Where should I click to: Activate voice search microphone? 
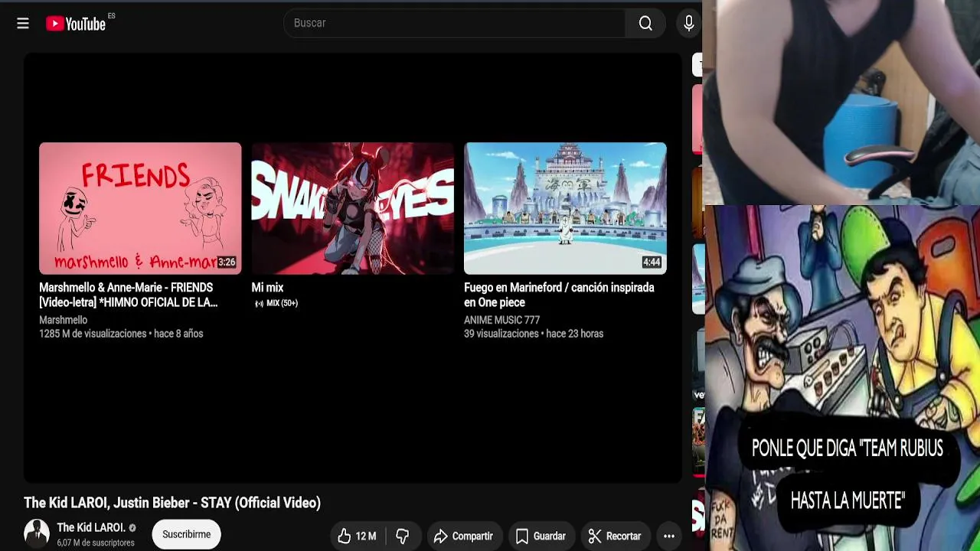coord(688,24)
